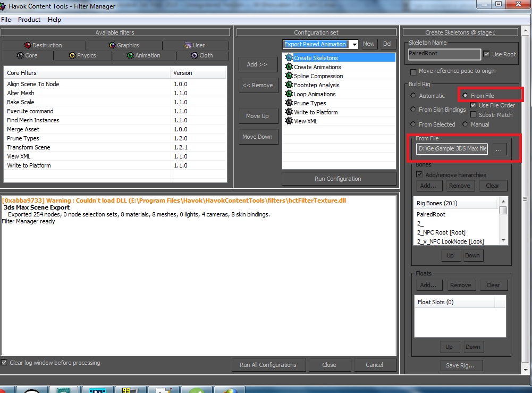Select the Transform Scene filter row

coord(115,147)
